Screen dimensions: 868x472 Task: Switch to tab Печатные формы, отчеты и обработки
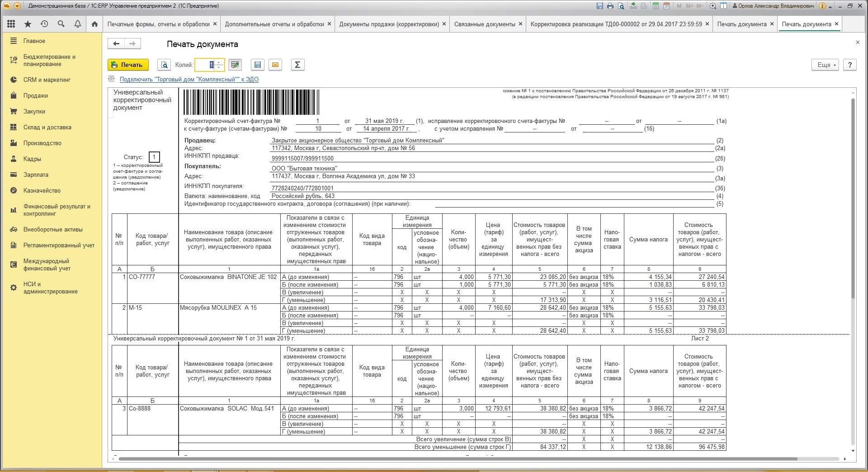pos(159,24)
